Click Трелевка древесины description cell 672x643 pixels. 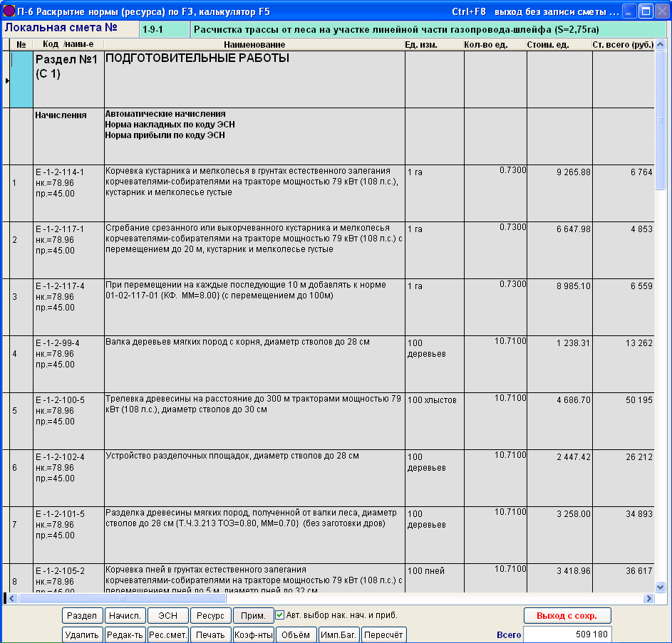coord(254,421)
